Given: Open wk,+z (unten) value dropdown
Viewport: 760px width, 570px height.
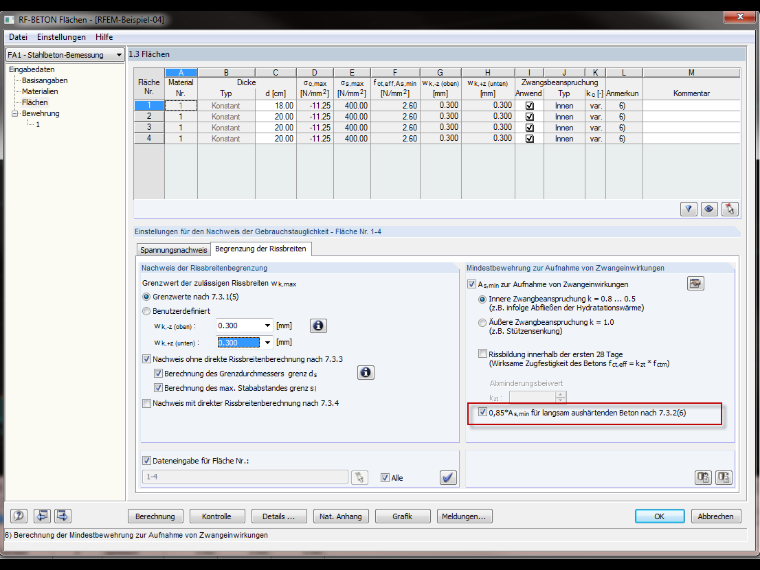Looking at the screenshot, I should (x=267, y=343).
